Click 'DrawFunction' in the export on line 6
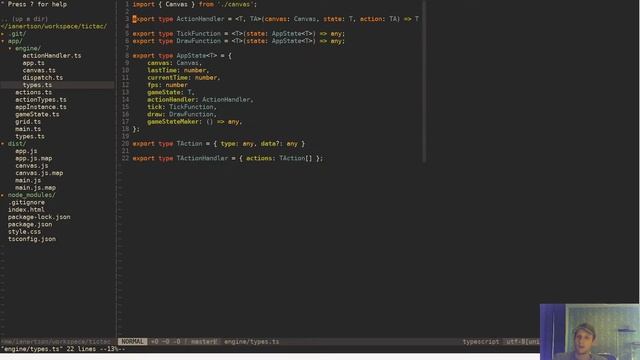The height and width of the screenshot is (360, 640). (x=198, y=41)
